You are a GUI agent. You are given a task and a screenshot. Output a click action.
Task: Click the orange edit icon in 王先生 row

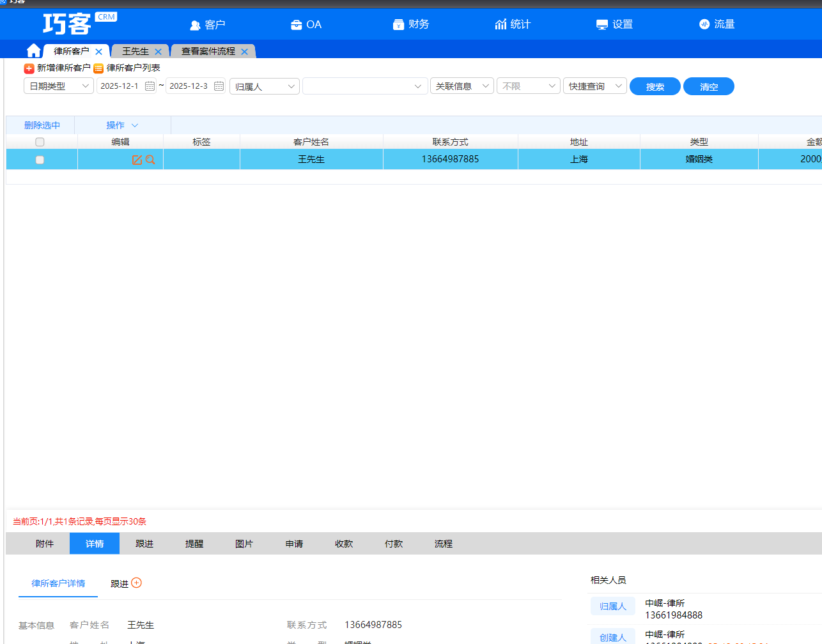(x=137, y=160)
